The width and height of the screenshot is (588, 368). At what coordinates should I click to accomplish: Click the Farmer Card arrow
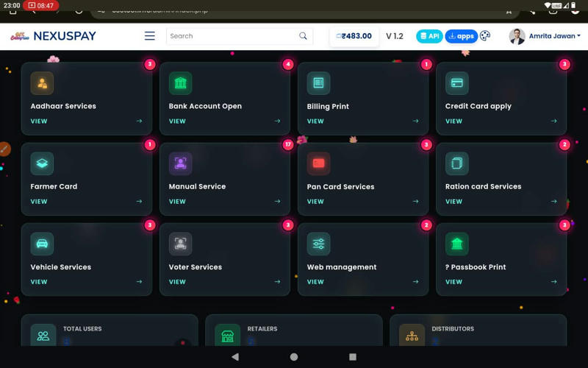coord(139,201)
